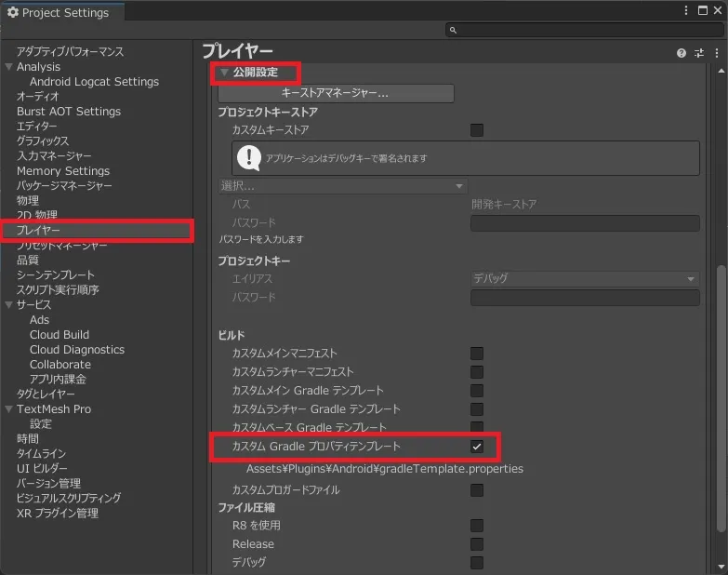Select タイムライン settings category
The width and height of the screenshot is (728, 575).
(x=41, y=454)
